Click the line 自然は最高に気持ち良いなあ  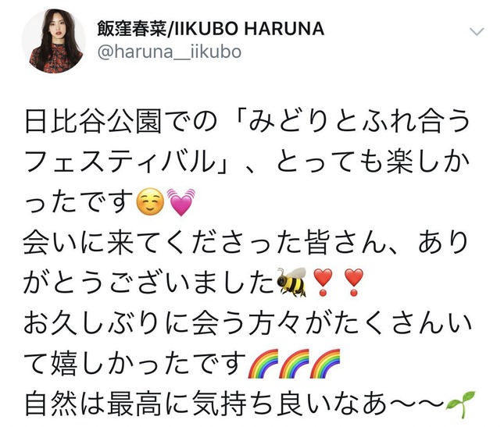(234, 404)
